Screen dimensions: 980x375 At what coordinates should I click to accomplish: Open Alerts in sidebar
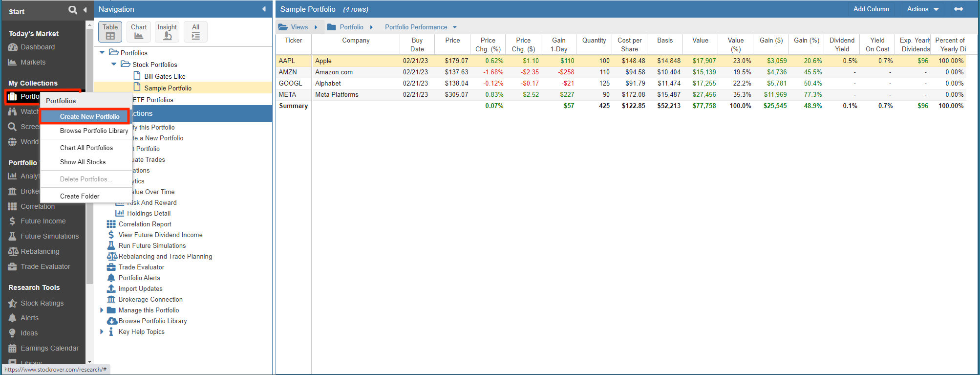pos(29,318)
